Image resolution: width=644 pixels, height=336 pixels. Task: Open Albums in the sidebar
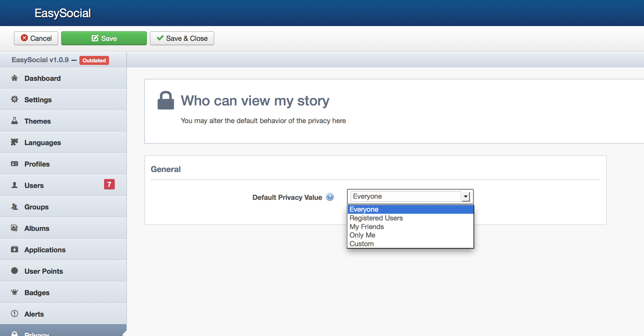click(x=63, y=228)
